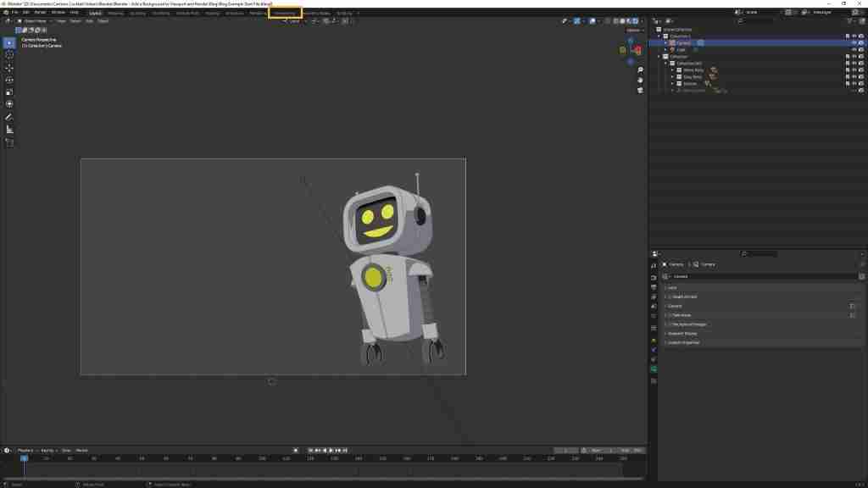Select the Rotate tool

point(9,80)
